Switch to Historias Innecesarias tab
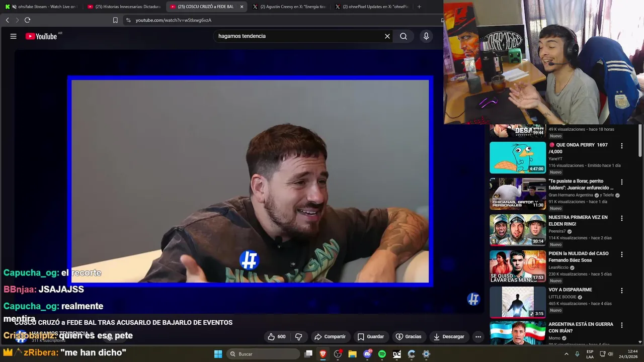The image size is (644, 362). [x=124, y=7]
